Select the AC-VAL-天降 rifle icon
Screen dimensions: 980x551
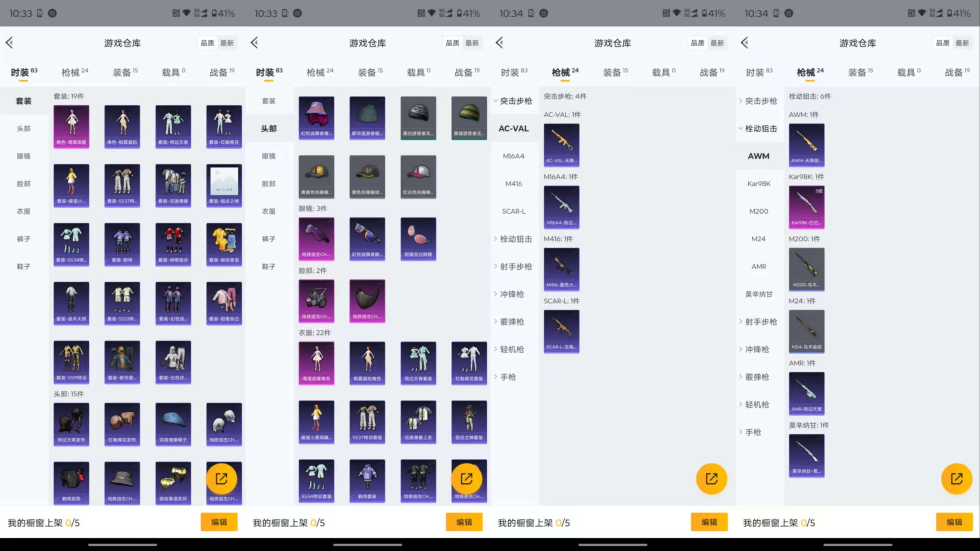click(561, 145)
